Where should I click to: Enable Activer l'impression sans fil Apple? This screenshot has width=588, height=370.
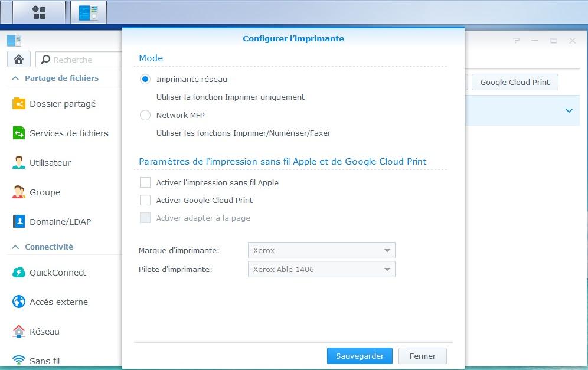(145, 182)
